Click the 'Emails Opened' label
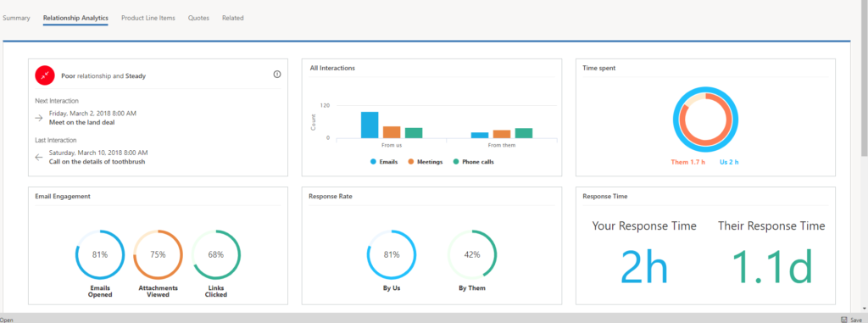Viewport: 868px width, 323px height. coord(100,292)
